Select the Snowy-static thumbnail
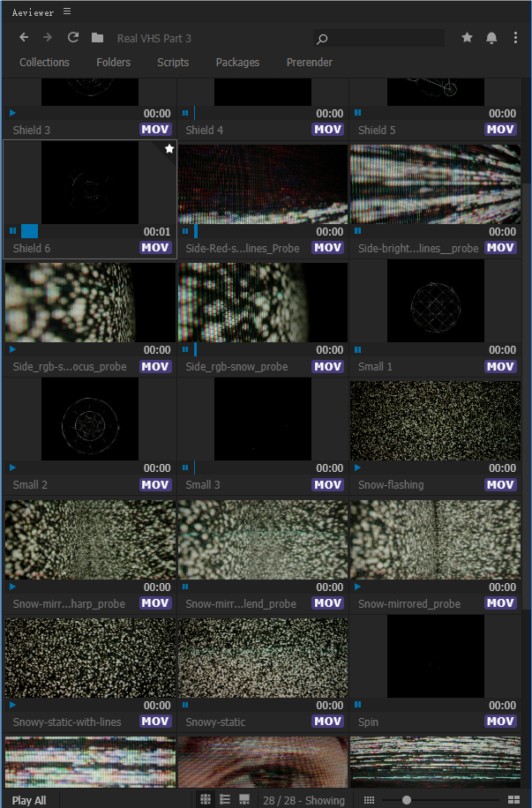The height and width of the screenshot is (808, 532). (263, 657)
